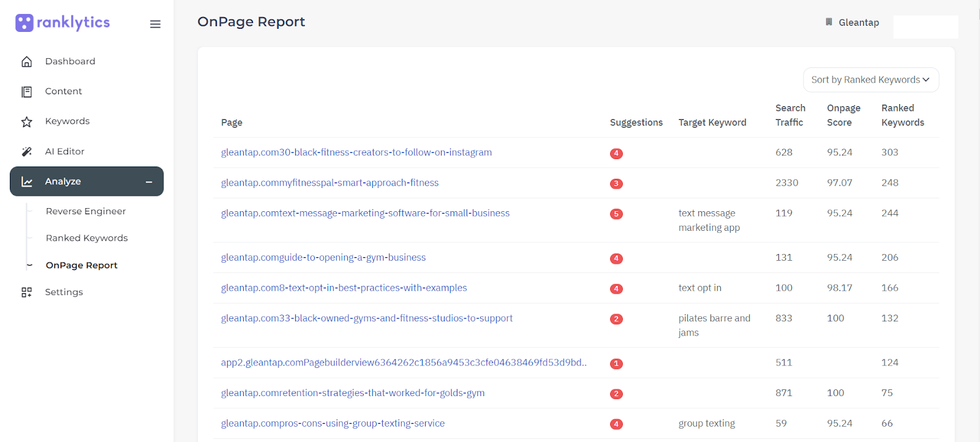Click target keyword 'group texting'
The width and height of the screenshot is (980, 442).
tap(707, 424)
